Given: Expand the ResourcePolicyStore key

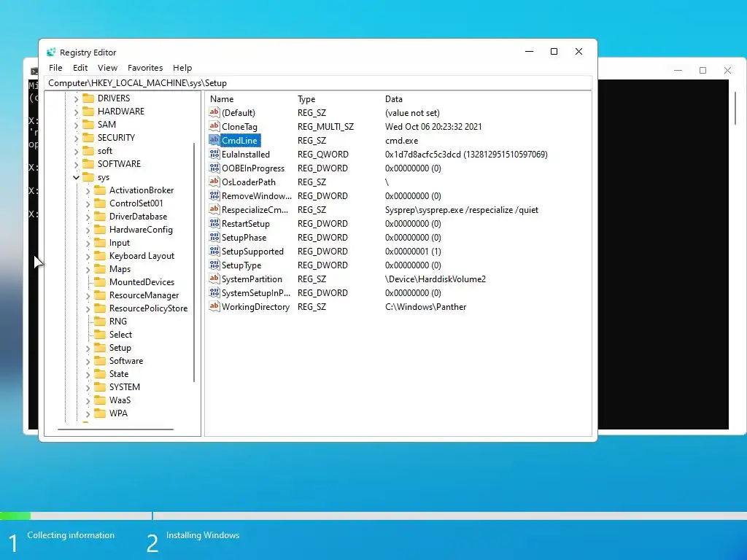Looking at the screenshot, I should pos(88,308).
